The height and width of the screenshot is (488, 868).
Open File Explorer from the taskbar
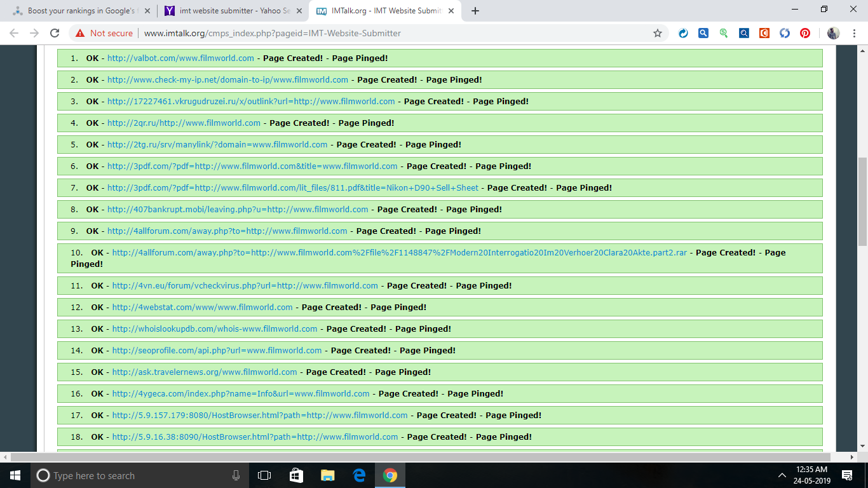(x=327, y=475)
